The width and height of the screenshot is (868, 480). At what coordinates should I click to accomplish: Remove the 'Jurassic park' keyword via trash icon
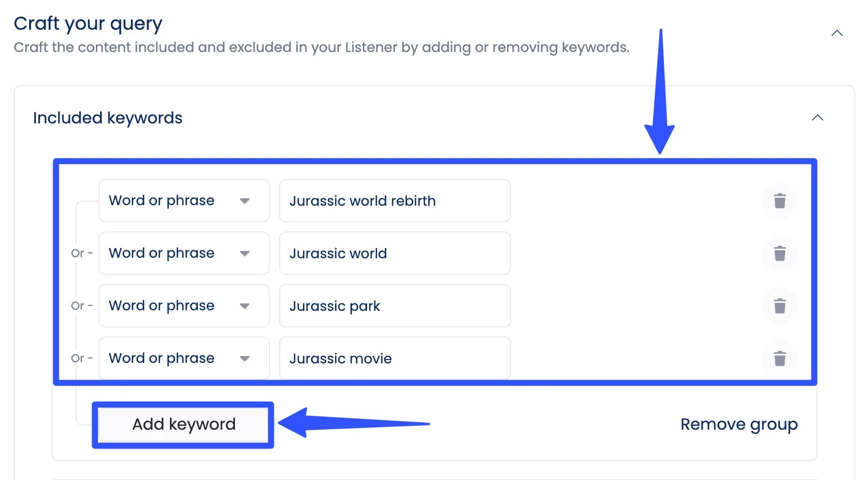[779, 306]
